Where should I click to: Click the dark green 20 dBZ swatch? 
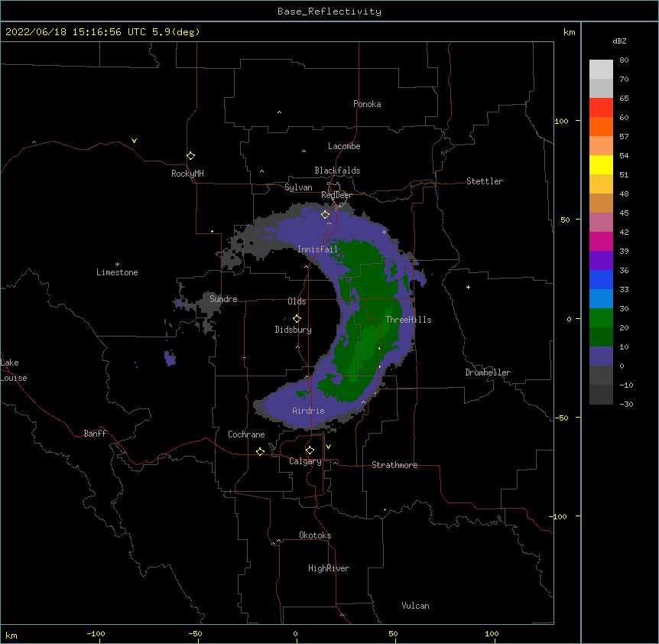pos(601,337)
